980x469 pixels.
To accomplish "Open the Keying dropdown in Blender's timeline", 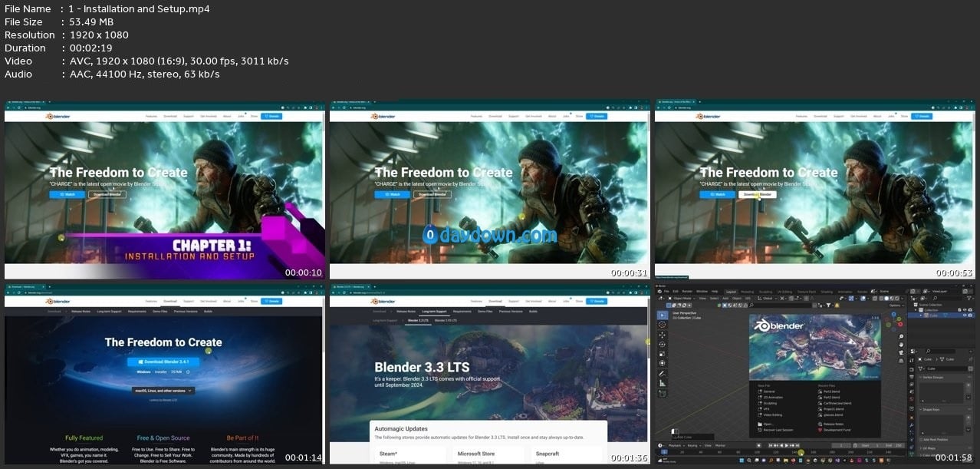I will 693,445.
